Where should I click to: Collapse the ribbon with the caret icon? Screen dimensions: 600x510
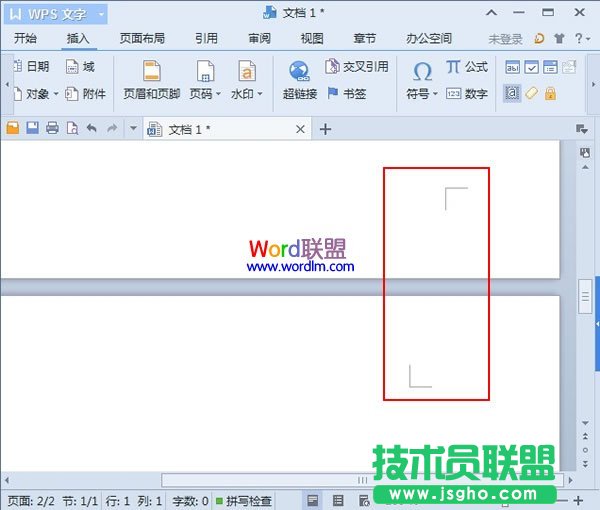492,13
